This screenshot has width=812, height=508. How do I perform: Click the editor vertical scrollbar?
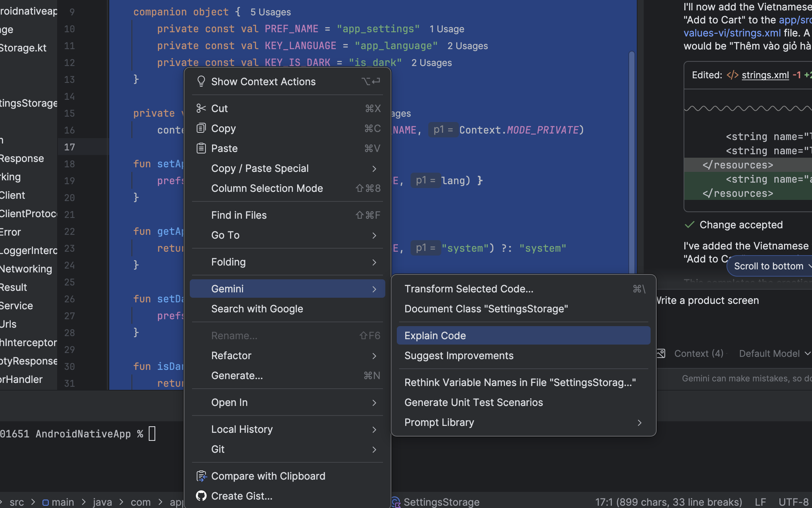pos(631,161)
